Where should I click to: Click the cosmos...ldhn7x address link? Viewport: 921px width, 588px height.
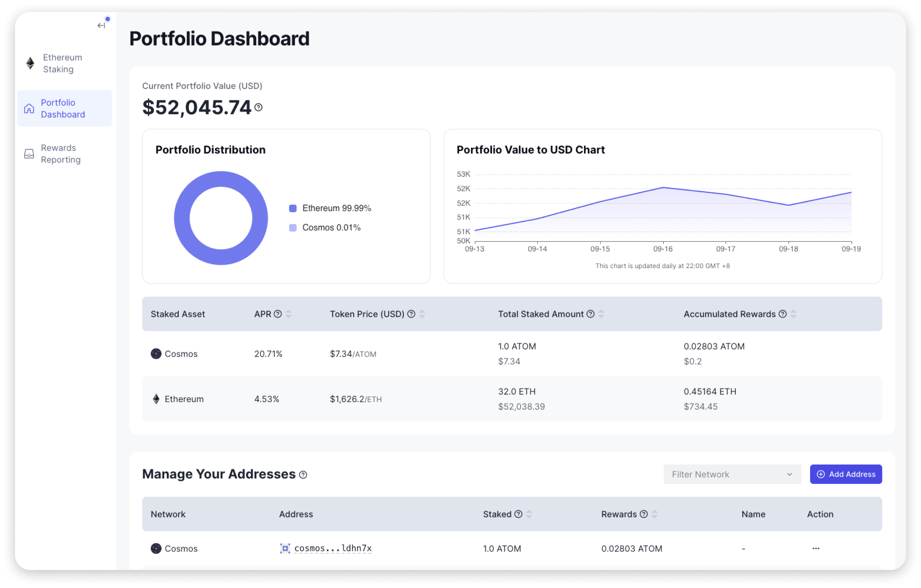coord(333,549)
